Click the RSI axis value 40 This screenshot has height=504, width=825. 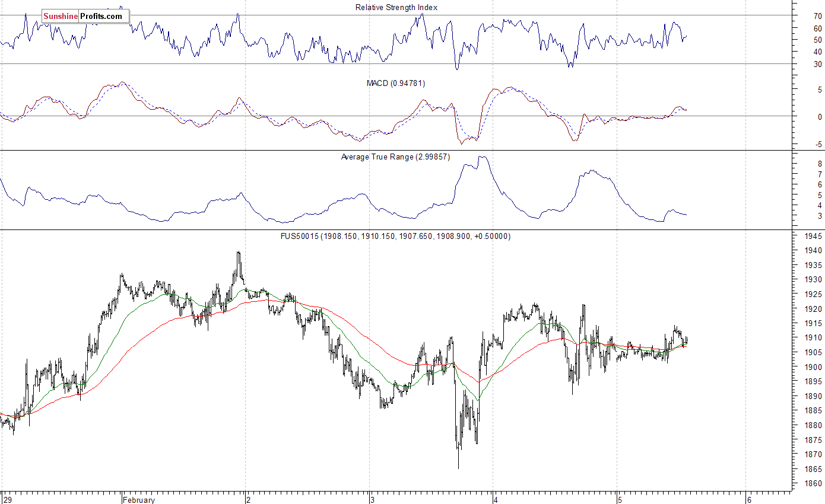[x=818, y=52]
